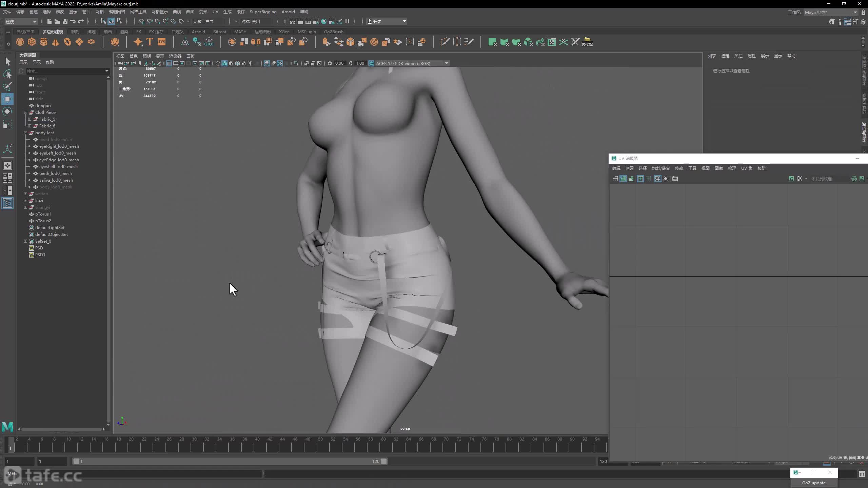The height and width of the screenshot is (488, 868).
Task: Open the Outliner layout icon in toolbox
Action: tap(7, 203)
